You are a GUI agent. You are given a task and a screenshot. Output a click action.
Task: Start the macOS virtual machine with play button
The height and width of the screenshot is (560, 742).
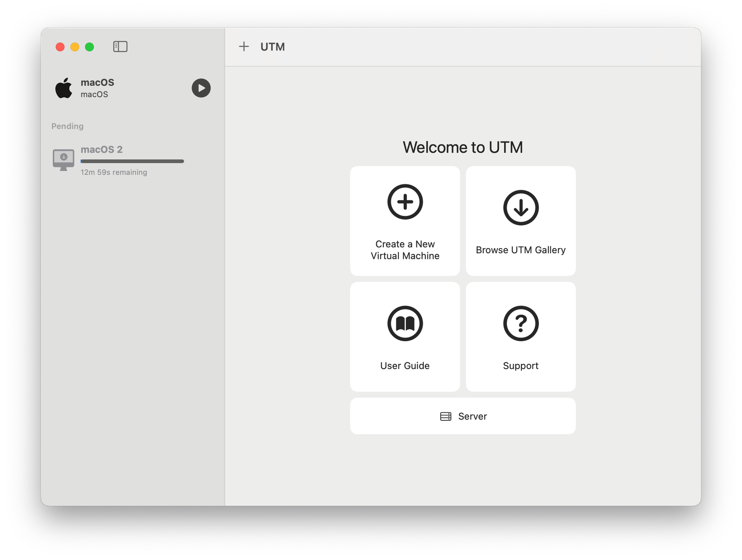click(x=201, y=88)
